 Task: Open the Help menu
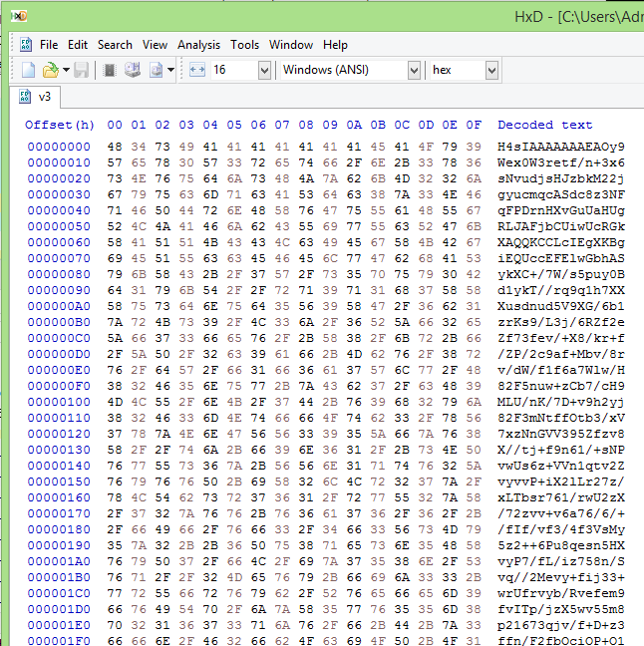pyautogui.click(x=335, y=45)
